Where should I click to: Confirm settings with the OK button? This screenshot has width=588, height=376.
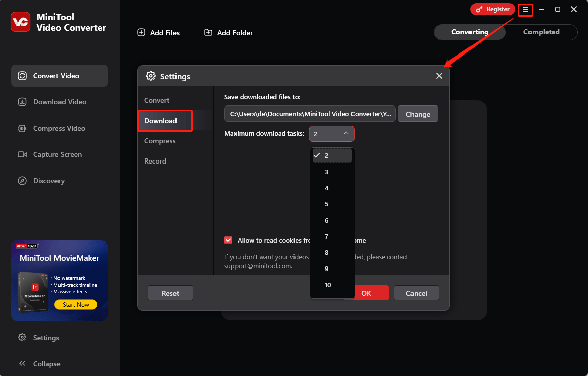pos(366,293)
